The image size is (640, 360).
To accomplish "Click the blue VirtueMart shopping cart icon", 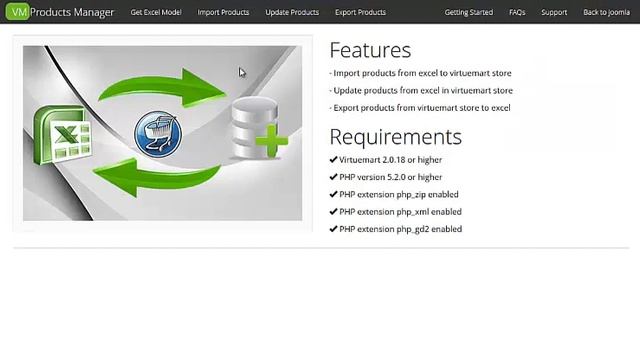I will click(158, 134).
